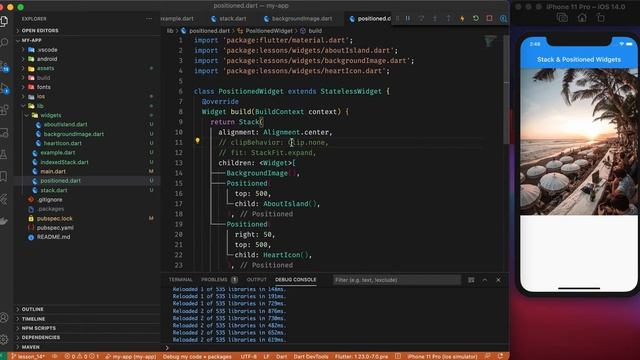This screenshot has width=640, height=360.
Task: Switch to the OUTPUT panel tab
Action: 256,280
